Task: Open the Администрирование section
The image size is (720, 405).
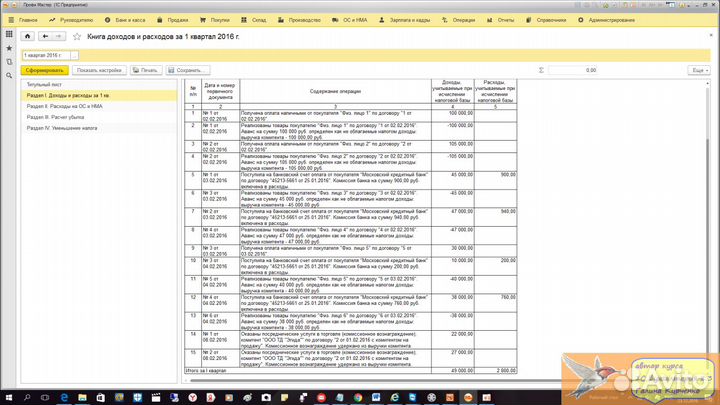Action: 614,19
